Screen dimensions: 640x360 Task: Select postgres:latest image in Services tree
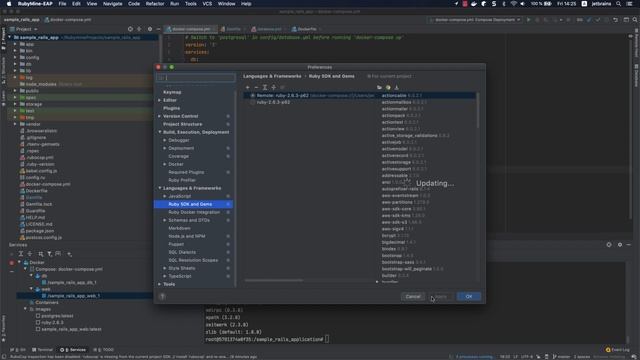tap(57, 316)
